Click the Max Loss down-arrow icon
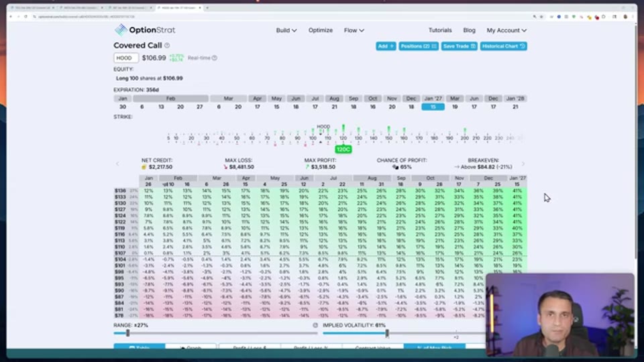This screenshot has width=644, height=362. pyautogui.click(x=225, y=167)
